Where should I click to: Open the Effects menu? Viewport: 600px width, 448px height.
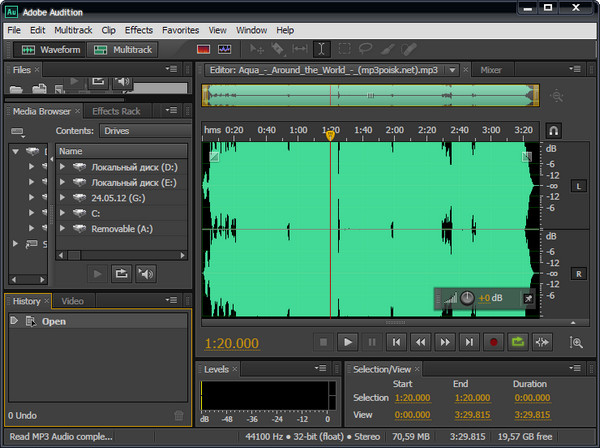click(x=139, y=30)
